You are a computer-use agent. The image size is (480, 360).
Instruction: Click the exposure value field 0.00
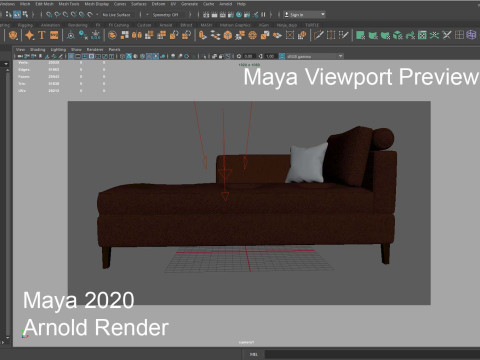[x=249, y=56]
